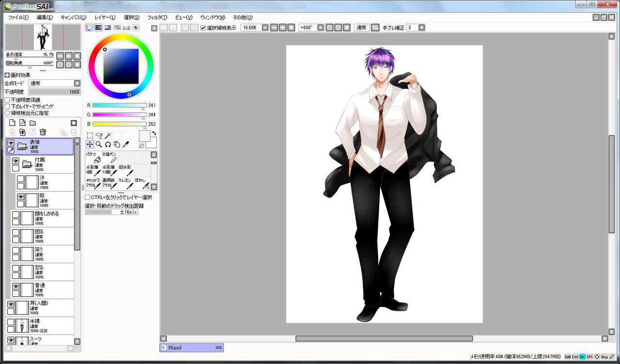Expand the 画材効果 section
The image size is (620, 364).
pyautogui.click(x=7, y=75)
